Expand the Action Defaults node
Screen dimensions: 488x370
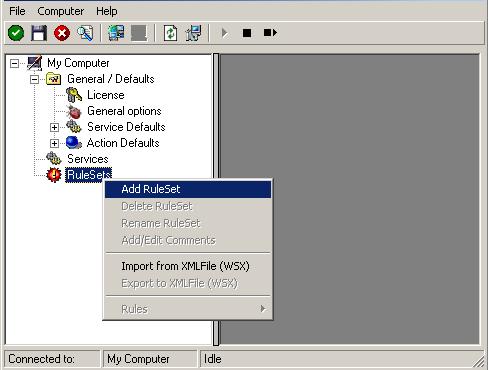(x=54, y=143)
